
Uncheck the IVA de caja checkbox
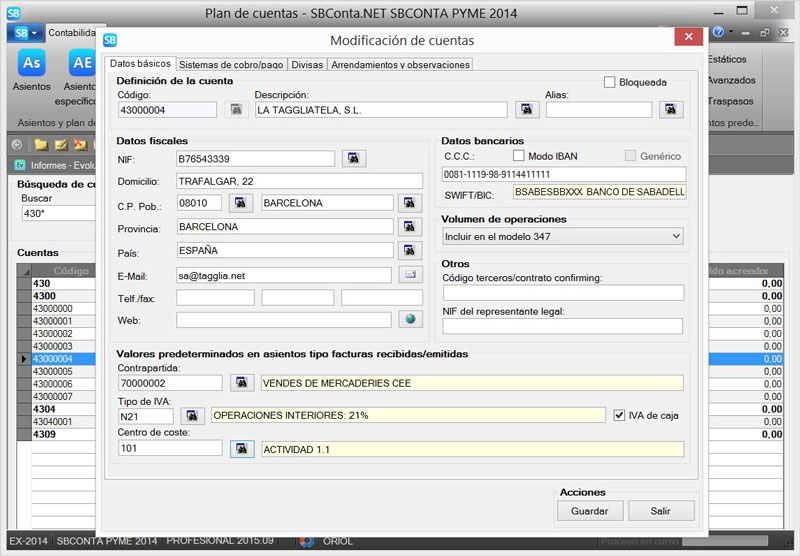pos(620,415)
